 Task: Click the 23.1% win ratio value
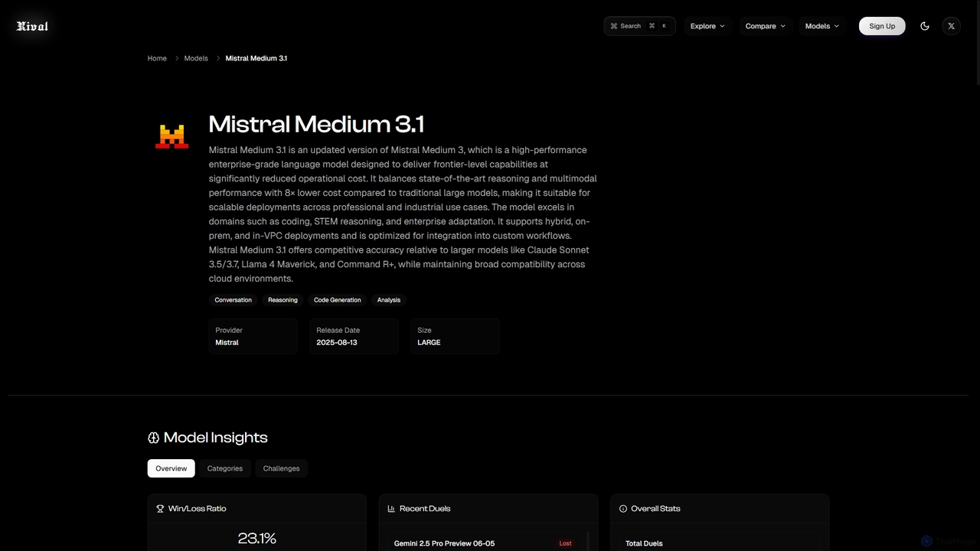point(257,539)
